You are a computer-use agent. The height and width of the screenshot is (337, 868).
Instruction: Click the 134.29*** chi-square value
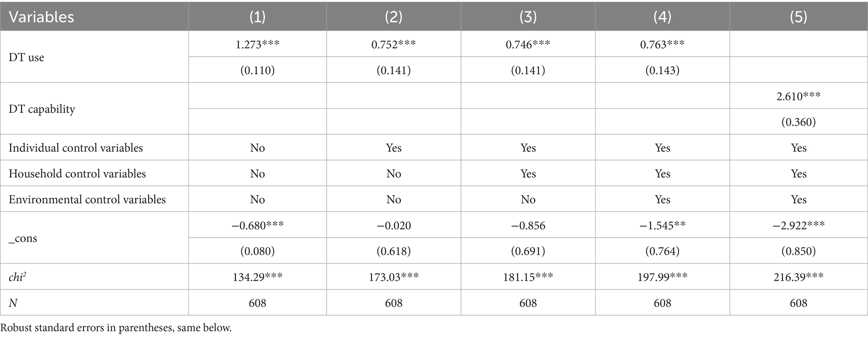point(257,277)
